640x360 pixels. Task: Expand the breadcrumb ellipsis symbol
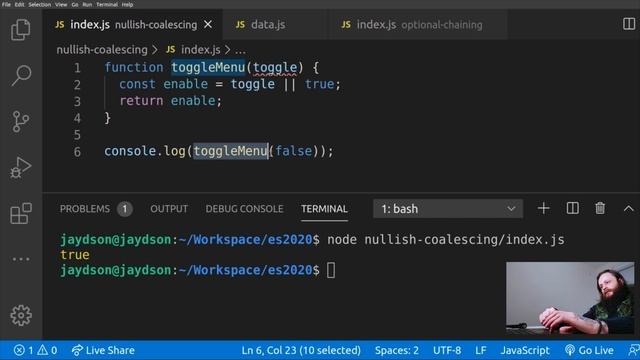point(240,51)
